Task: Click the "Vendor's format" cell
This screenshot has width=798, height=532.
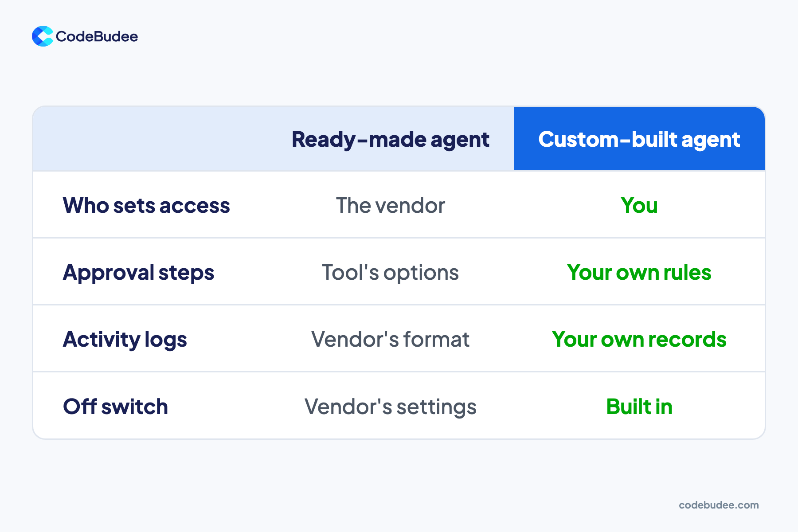Action: (x=390, y=340)
